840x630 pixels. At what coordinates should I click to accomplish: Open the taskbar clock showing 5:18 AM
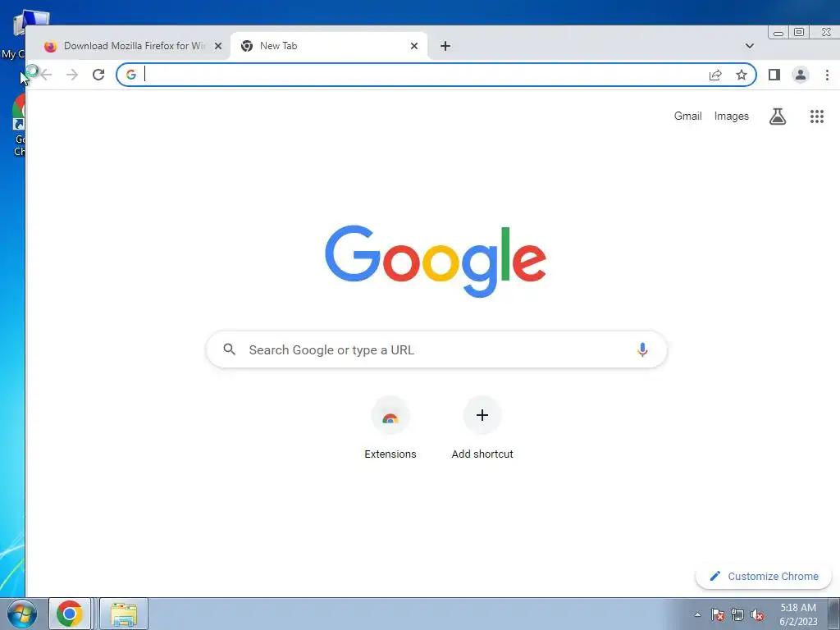coord(798,614)
